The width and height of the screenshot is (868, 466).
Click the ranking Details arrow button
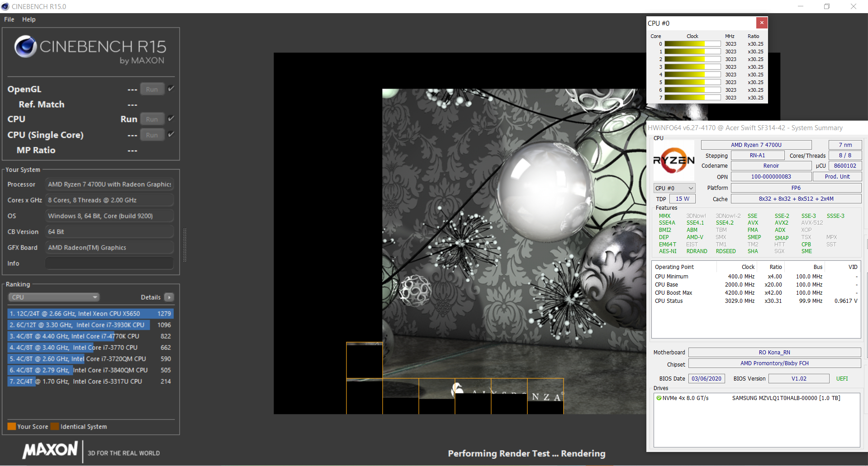click(x=169, y=297)
